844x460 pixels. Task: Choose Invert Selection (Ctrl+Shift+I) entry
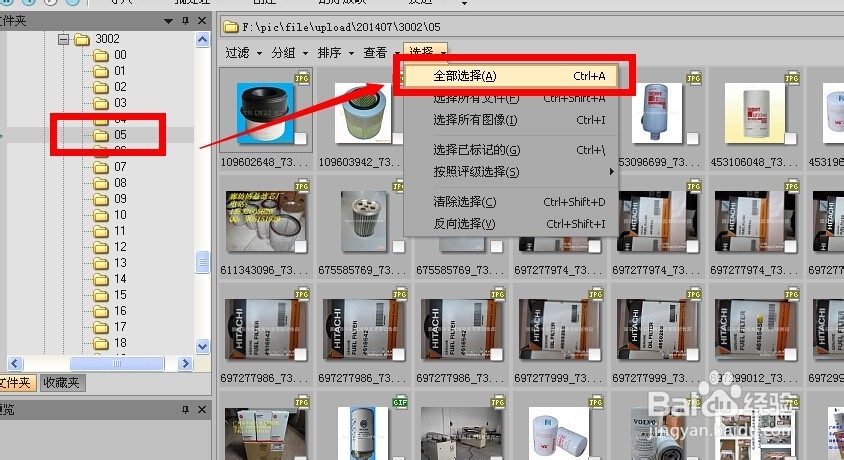tap(510, 223)
